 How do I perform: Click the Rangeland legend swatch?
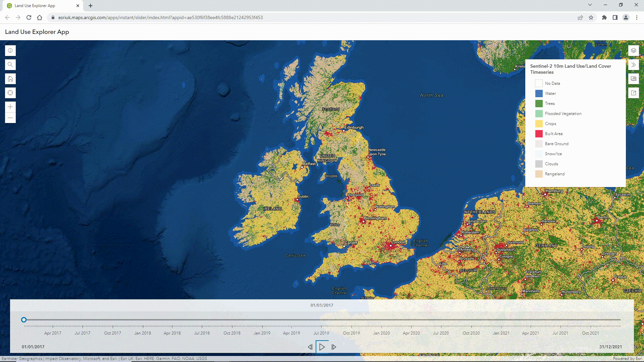click(x=539, y=174)
